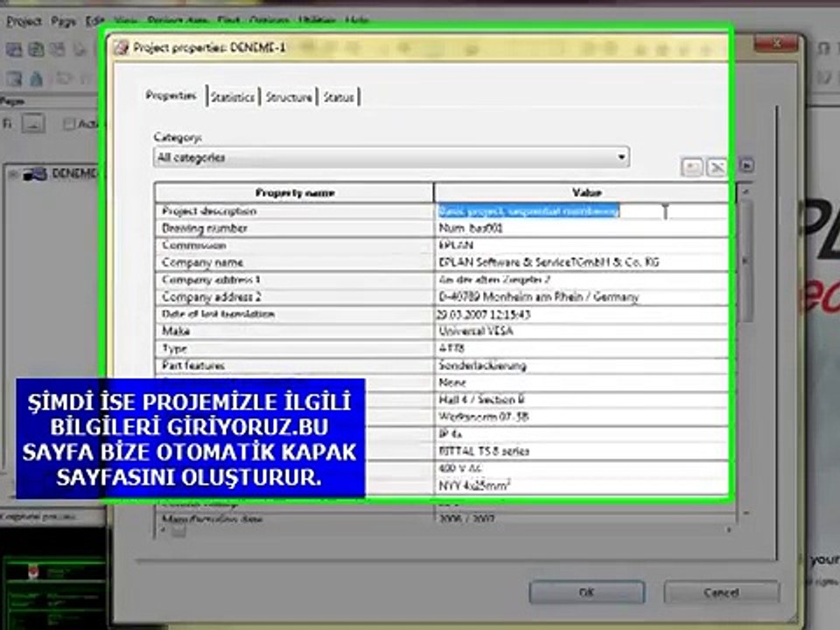Click first toolbar icon in main window
The width and height of the screenshot is (840, 630).
(14, 50)
